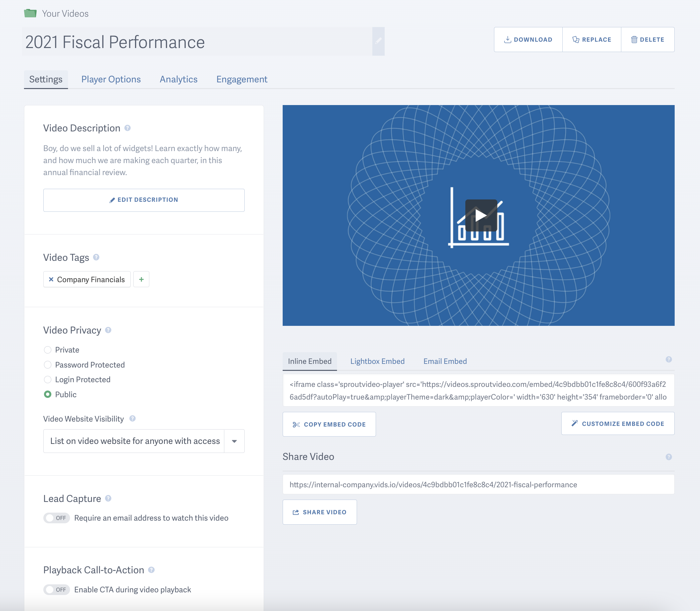Click the help icon next to Video Privacy
This screenshot has height=611, width=700.
coord(108,330)
